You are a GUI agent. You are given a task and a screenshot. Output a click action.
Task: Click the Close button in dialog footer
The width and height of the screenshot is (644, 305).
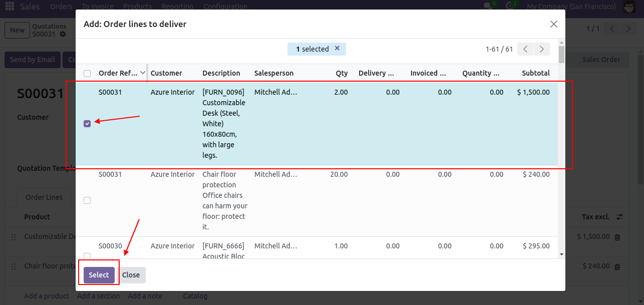(131, 275)
